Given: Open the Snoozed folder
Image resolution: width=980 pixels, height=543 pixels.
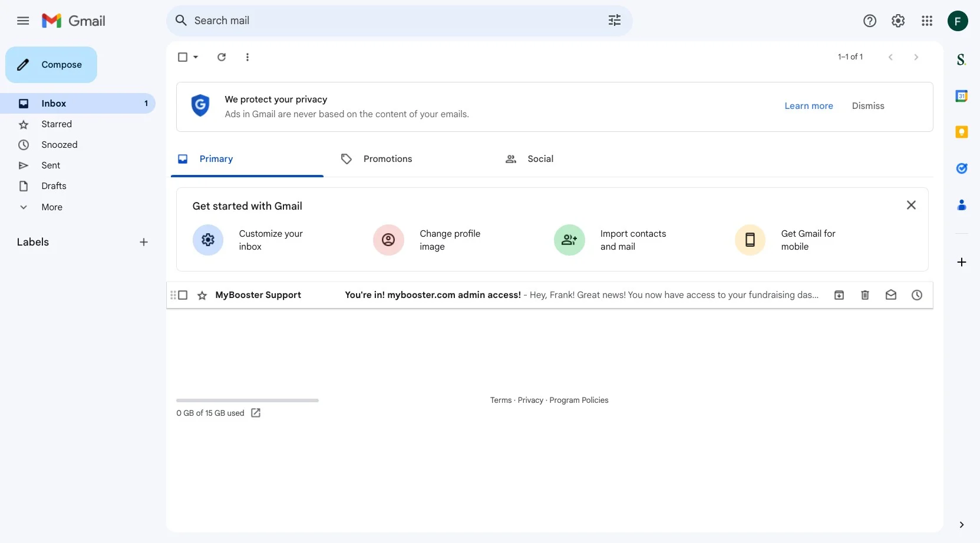Looking at the screenshot, I should 78,145.
